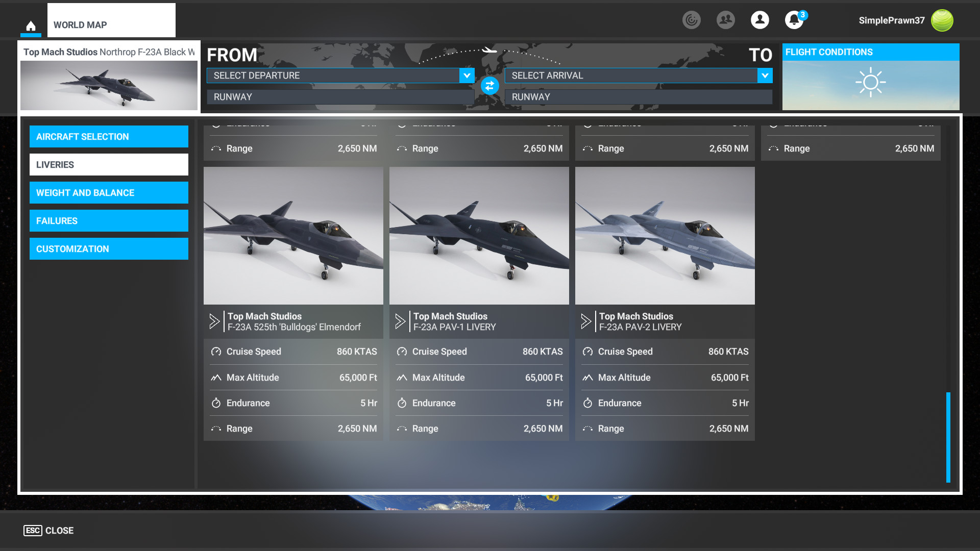Click the blue liveries scrollbar
Viewport: 980px width, 551px height.
(948, 437)
